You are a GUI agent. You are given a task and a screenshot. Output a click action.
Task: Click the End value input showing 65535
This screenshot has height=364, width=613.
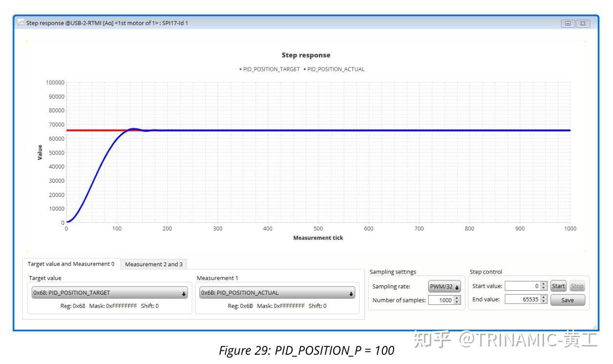523,300
